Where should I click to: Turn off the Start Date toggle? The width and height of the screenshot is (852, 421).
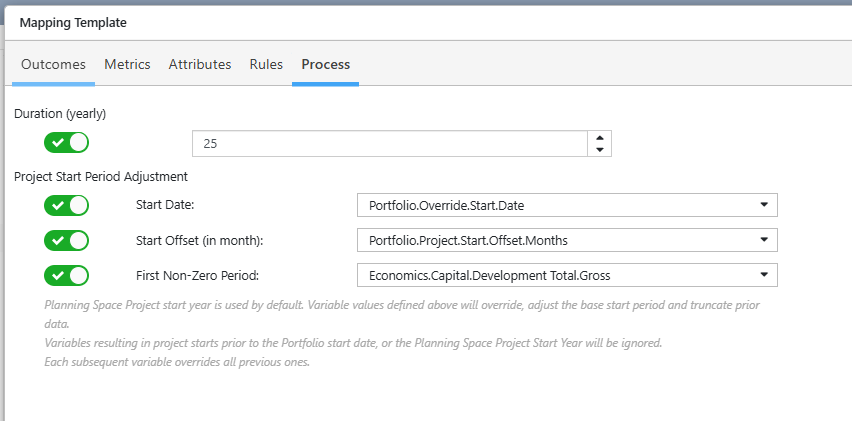point(66,205)
